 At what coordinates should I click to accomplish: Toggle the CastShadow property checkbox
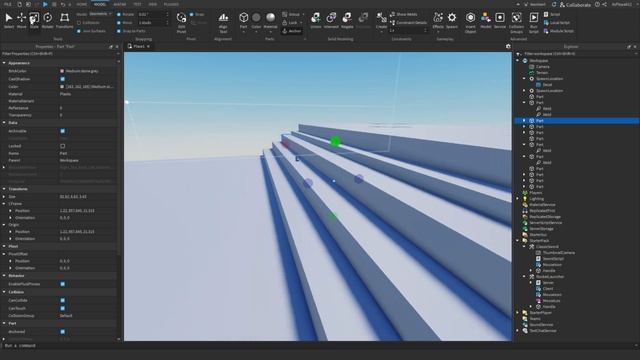pyautogui.click(x=62, y=79)
